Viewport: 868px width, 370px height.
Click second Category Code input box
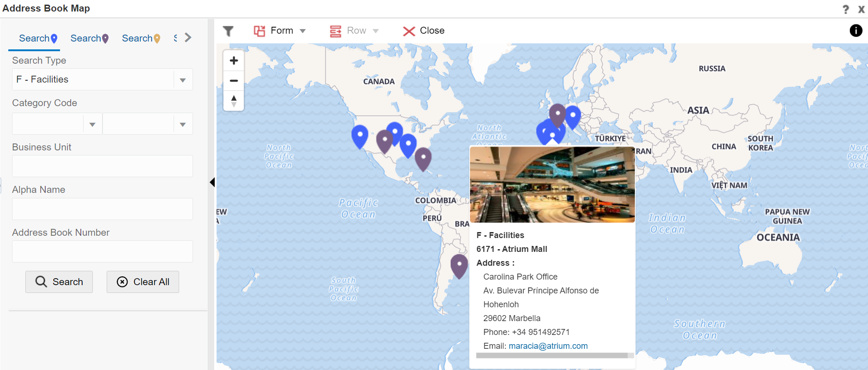139,124
